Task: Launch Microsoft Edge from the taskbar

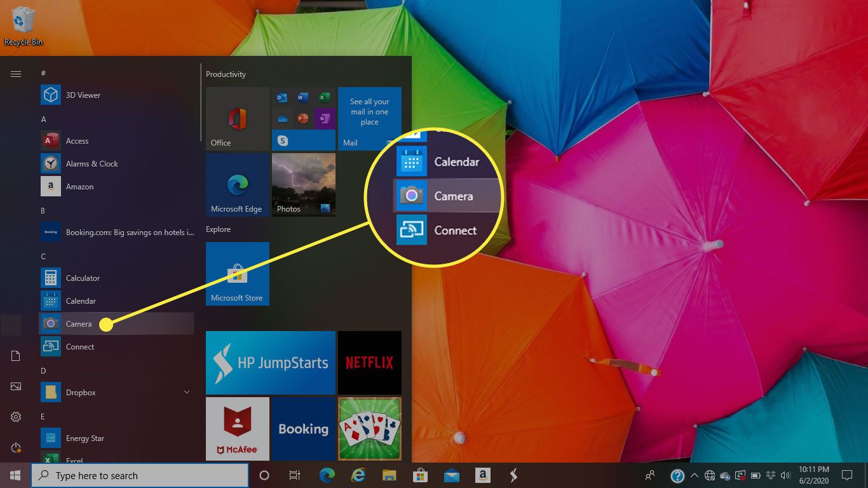Action: point(327,475)
